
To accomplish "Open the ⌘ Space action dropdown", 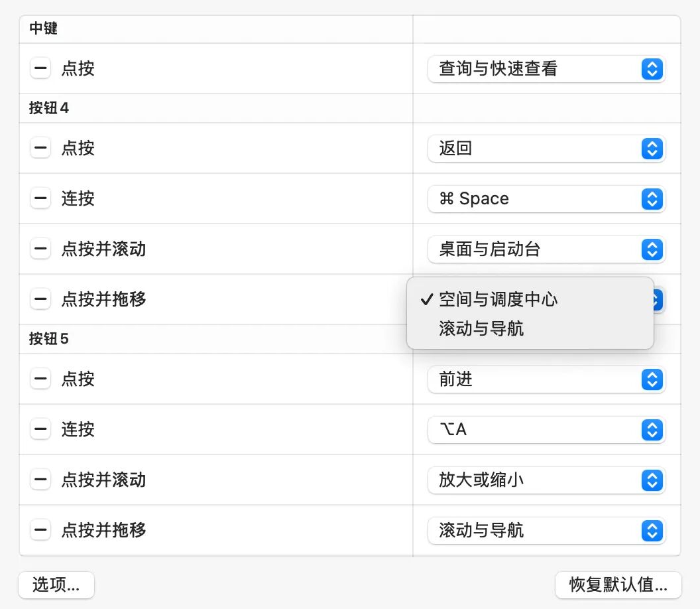I will 546,199.
